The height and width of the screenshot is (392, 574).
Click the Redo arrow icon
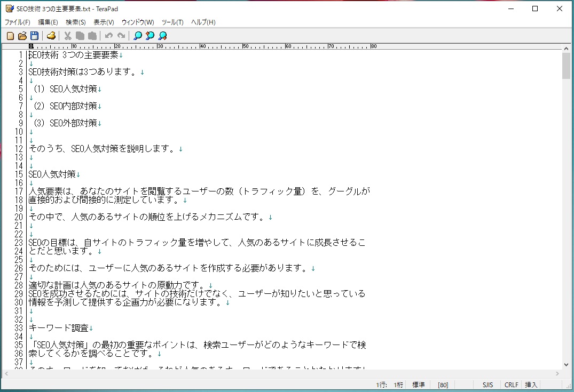click(121, 36)
